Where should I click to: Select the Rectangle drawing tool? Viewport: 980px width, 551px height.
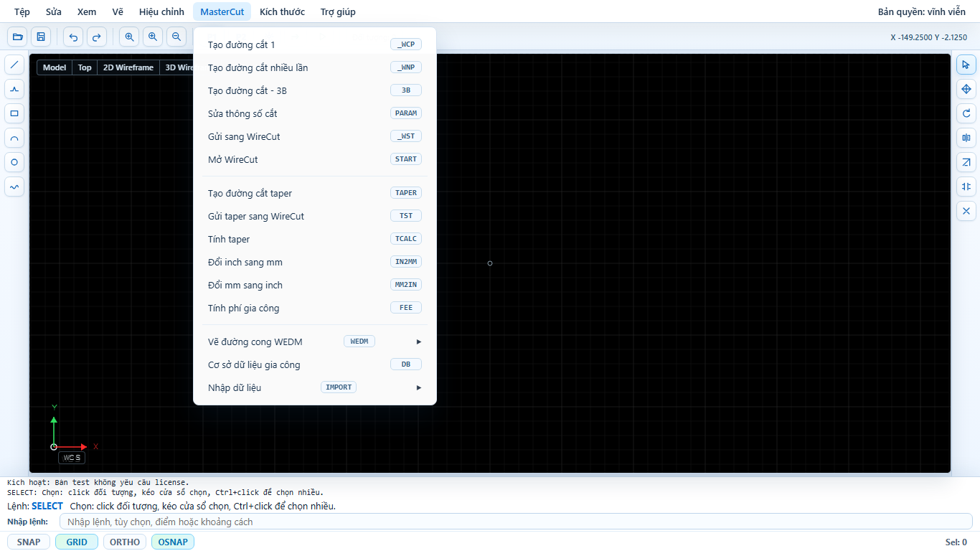click(x=14, y=113)
